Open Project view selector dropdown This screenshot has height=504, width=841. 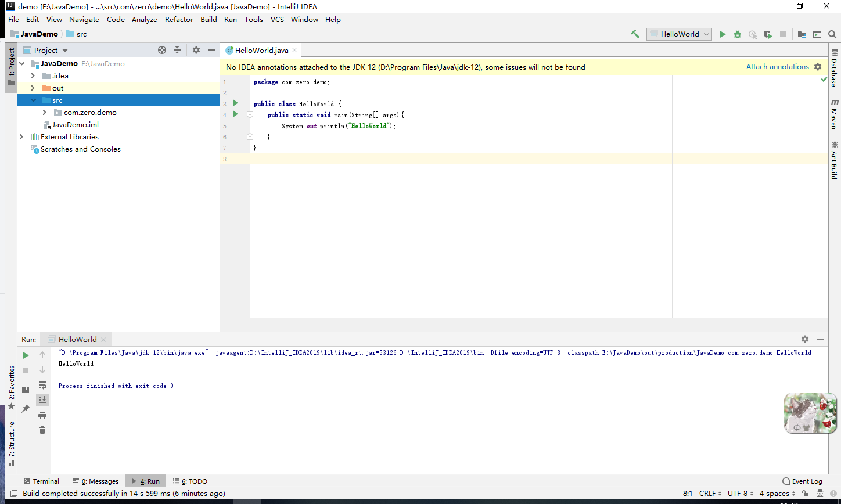45,50
